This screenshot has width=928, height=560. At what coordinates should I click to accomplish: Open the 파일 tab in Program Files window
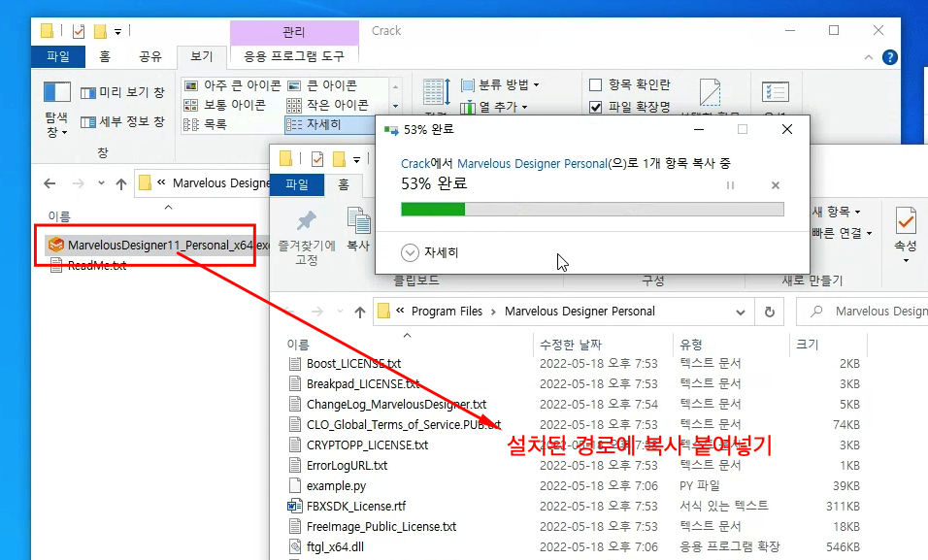click(297, 184)
